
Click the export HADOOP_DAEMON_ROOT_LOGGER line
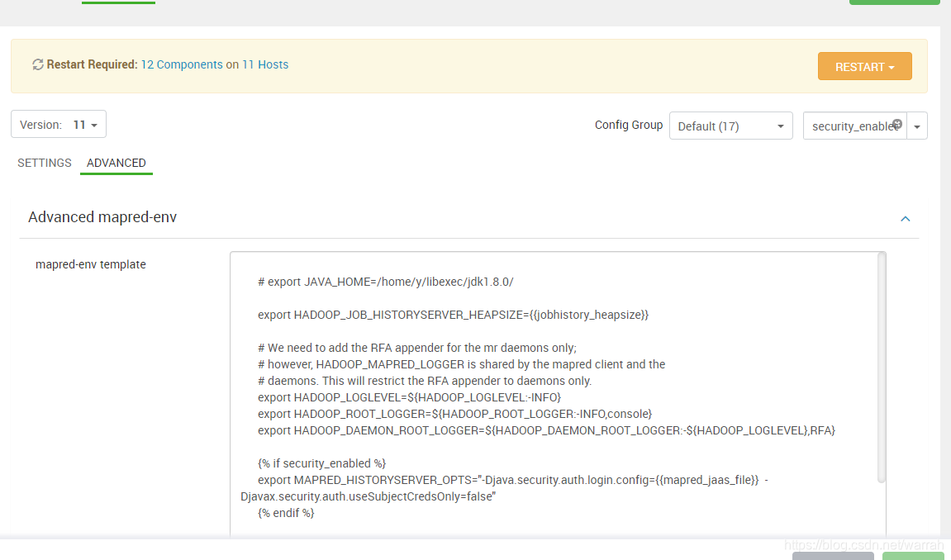pos(546,430)
